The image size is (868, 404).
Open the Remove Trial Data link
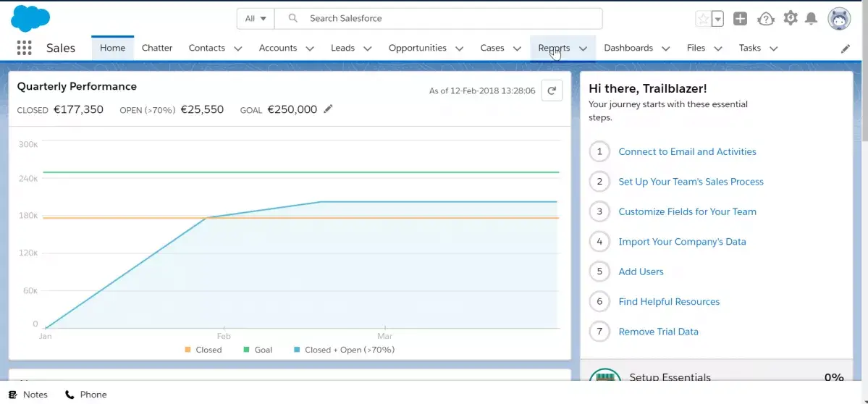tap(658, 332)
